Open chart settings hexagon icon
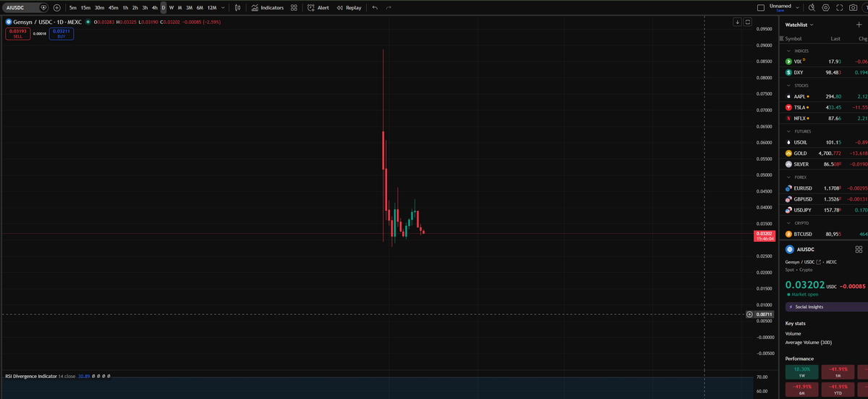The width and height of the screenshot is (868, 399). [826, 7]
